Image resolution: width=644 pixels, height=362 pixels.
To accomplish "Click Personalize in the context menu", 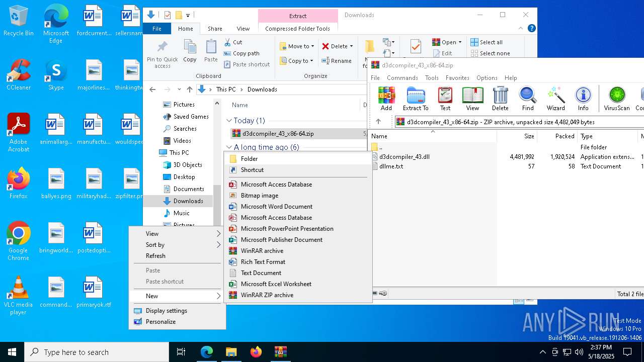I will click(177, 322).
